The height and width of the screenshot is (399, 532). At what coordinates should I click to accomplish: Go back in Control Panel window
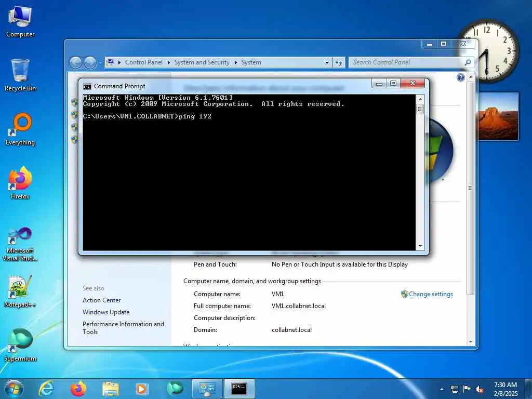[76, 62]
